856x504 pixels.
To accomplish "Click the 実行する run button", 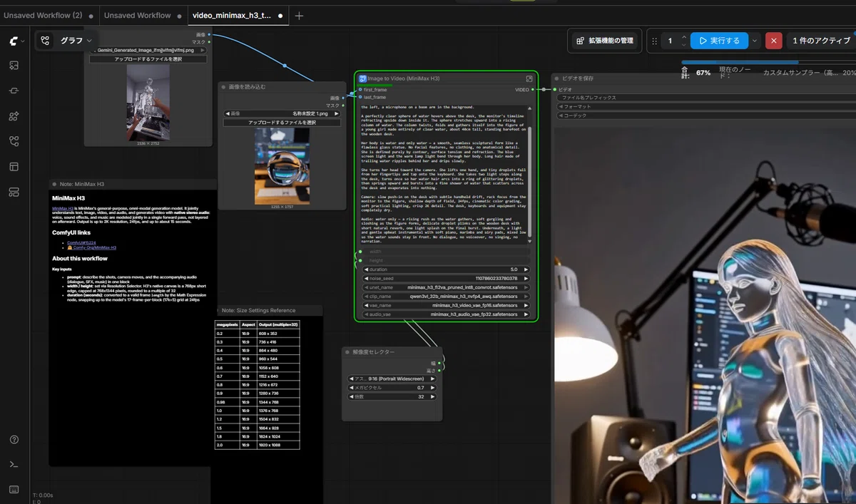I will [719, 41].
